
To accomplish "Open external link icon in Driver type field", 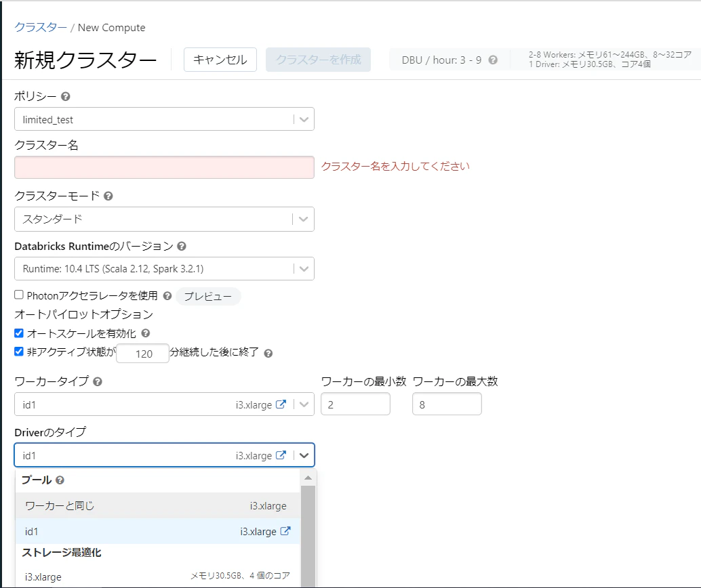I will (281, 455).
